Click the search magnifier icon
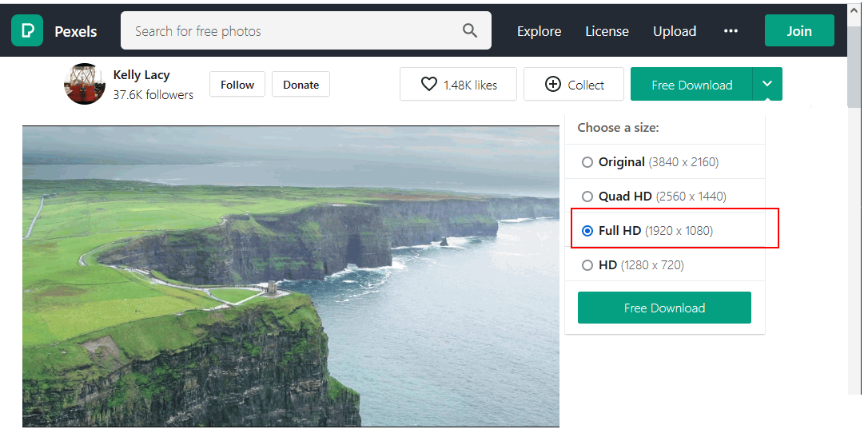This screenshot has height=441, width=868. [469, 31]
